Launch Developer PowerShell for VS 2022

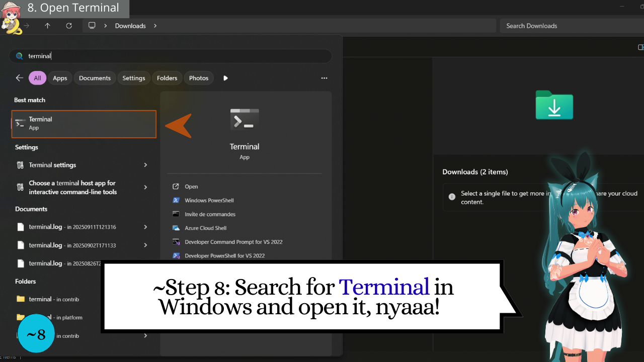click(x=224, y=255)
